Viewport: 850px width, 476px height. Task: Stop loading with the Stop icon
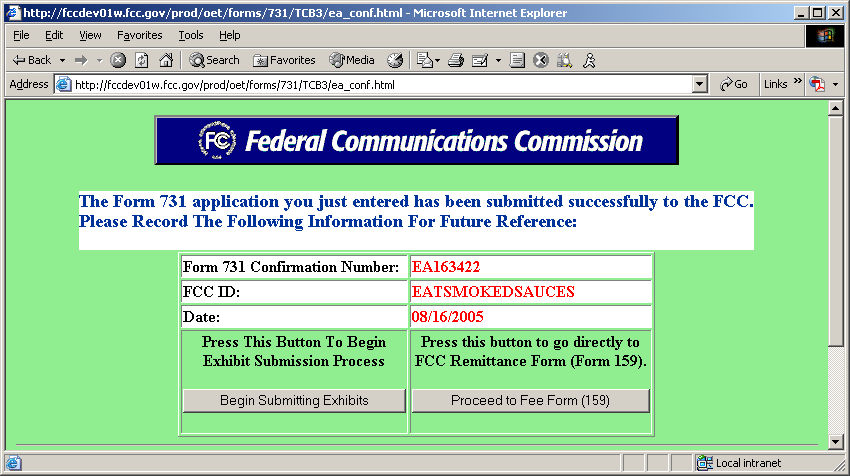tap(118, 60)
